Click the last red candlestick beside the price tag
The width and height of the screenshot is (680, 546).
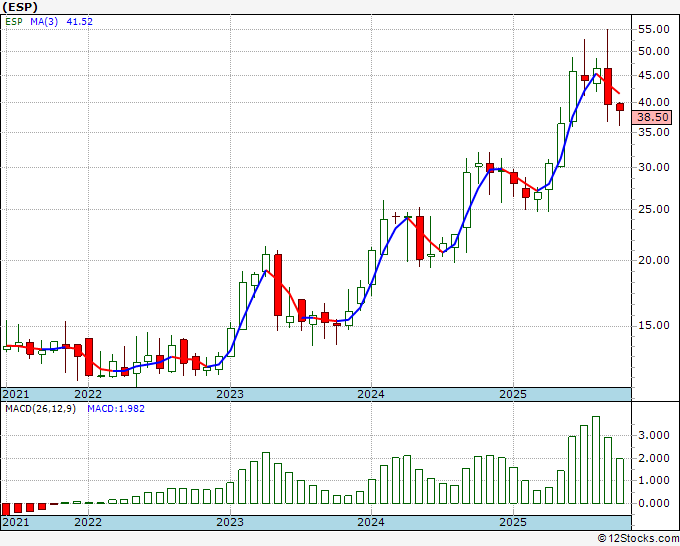620,107
